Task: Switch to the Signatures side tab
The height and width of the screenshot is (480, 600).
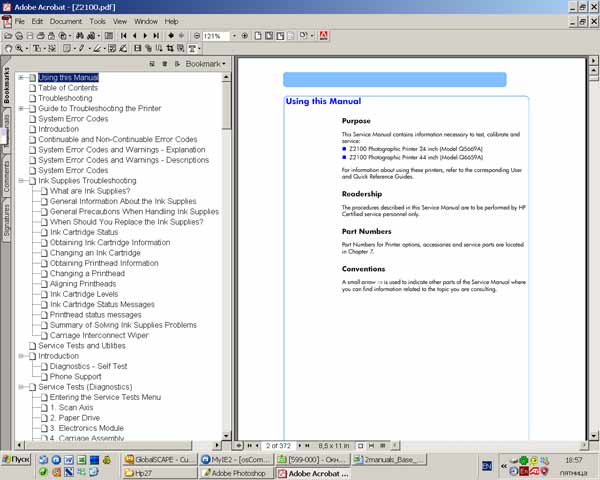Action: pyautogui.click(x=6, y=221)
